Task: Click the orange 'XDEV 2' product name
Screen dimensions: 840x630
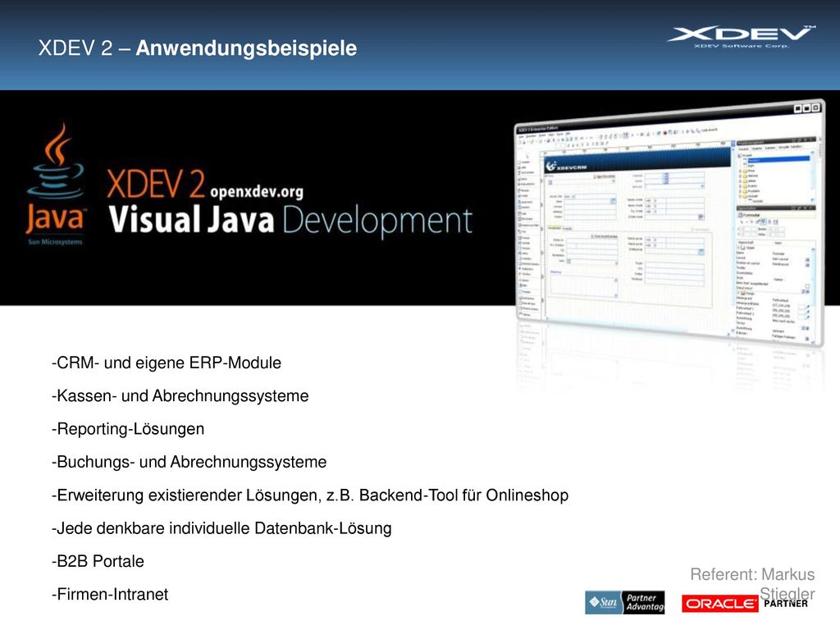Action: tap(155, 184)
